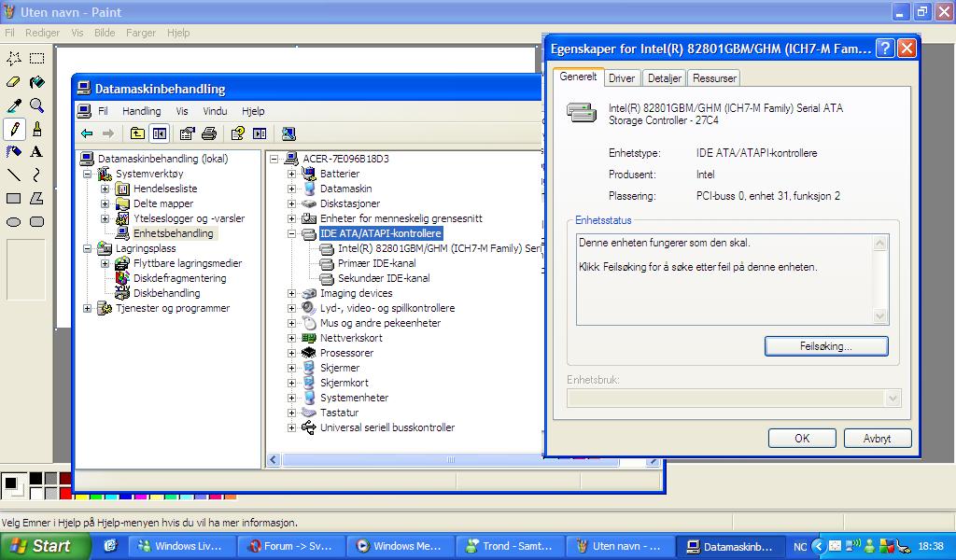Select the Polygon tool in Paint
Screen dimensions: 956x560
37,198
